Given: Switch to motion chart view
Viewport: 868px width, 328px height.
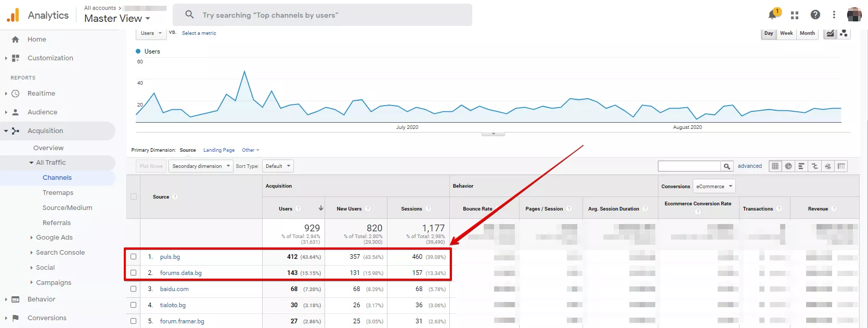Looking at the screenshot, I should click(x=844, y=33).
